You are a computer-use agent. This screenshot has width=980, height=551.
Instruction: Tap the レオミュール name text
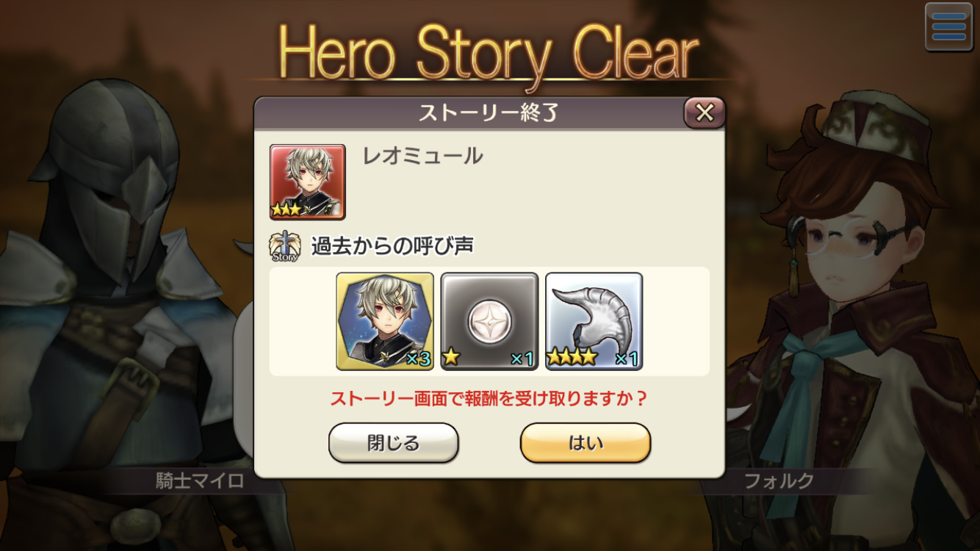click(x=422, y=156)
